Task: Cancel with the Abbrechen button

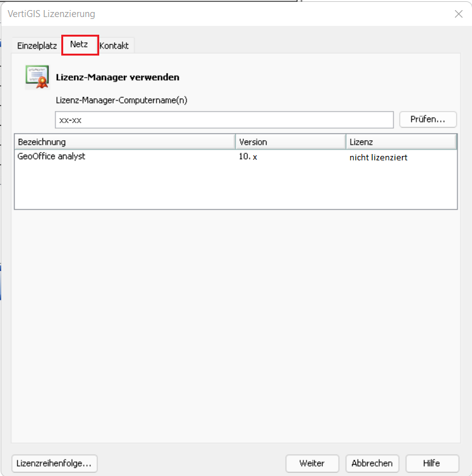Action: (372, 463)
